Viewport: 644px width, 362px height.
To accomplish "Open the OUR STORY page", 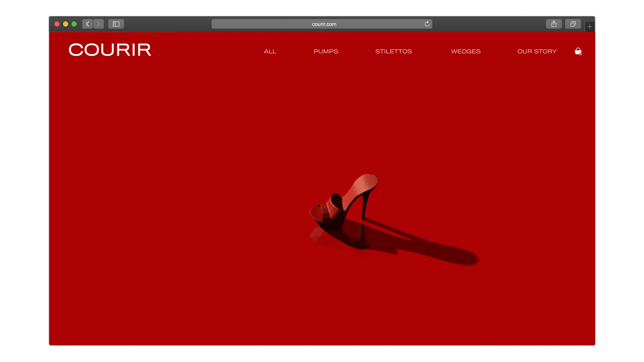I will tap(537, 51).
